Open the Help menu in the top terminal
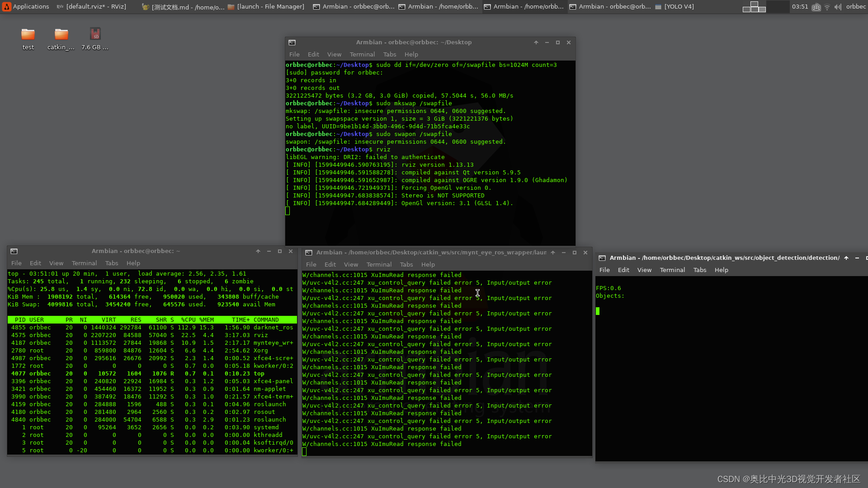Image resolution: width=868 pixels, height=488 pixels. click(411, 54)
